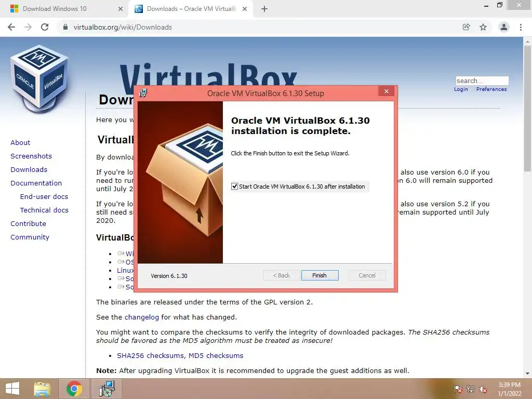Open a new browser tab
This screenshot has height=399, width=532.
264,9
